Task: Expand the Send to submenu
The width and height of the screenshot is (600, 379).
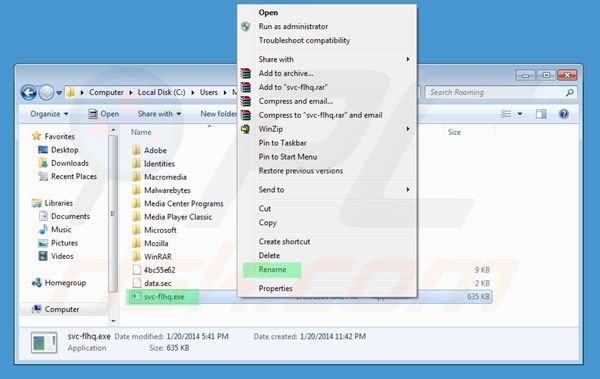Action: pyautogui.click(x=327, y=190)
